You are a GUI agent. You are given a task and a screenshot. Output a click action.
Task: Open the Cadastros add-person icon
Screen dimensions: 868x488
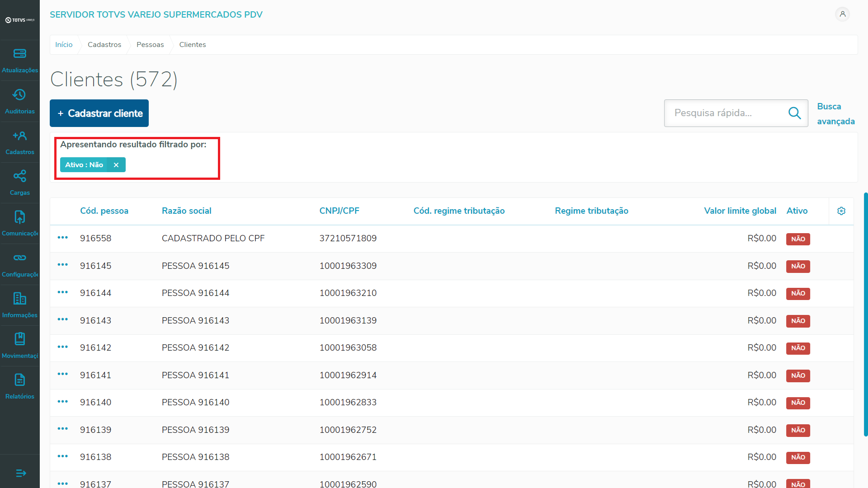(x=19, y=136)
